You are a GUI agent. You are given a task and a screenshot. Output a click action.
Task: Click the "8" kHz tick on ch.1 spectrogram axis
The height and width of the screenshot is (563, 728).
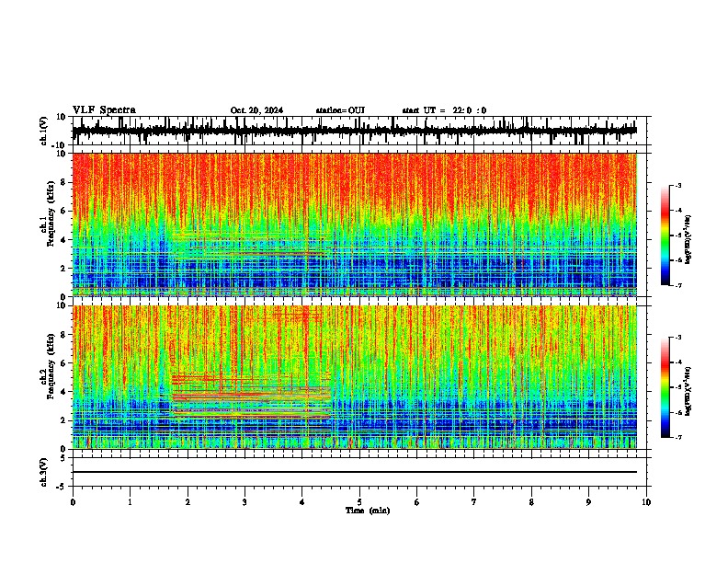(64, 182)
